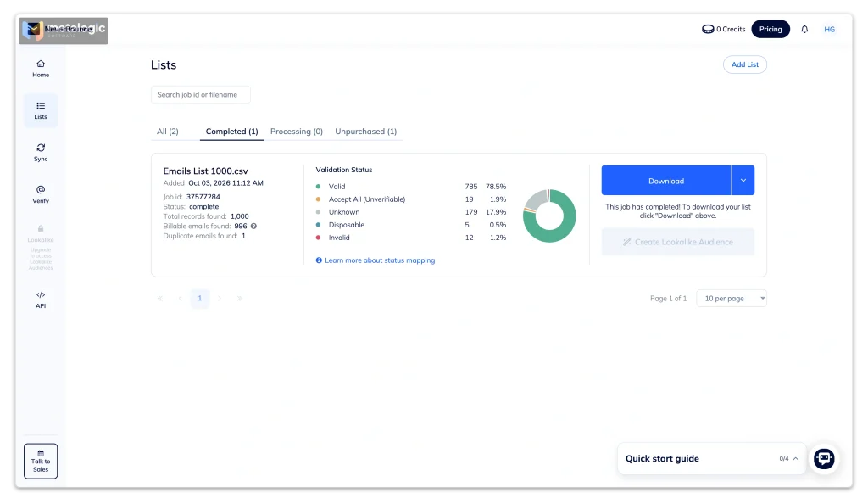The image size is (868, 504).
Task: Select page 1 in pagination
Action: (200, 299)
